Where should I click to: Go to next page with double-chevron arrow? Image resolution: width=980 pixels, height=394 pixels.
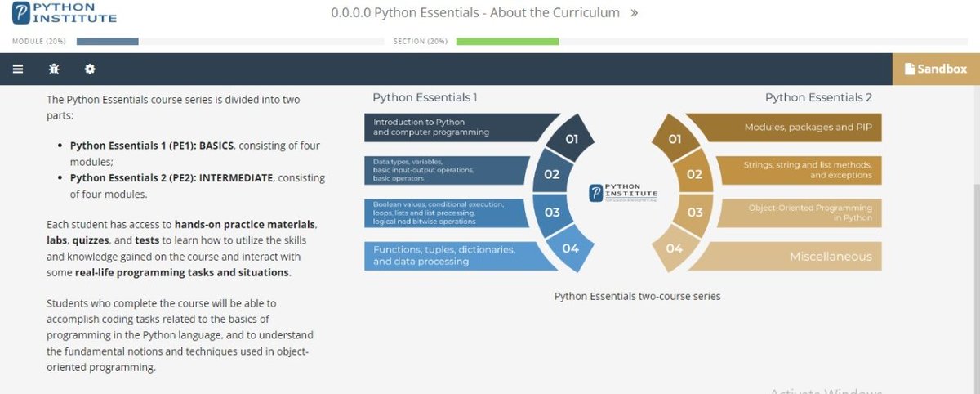[635, 13]
